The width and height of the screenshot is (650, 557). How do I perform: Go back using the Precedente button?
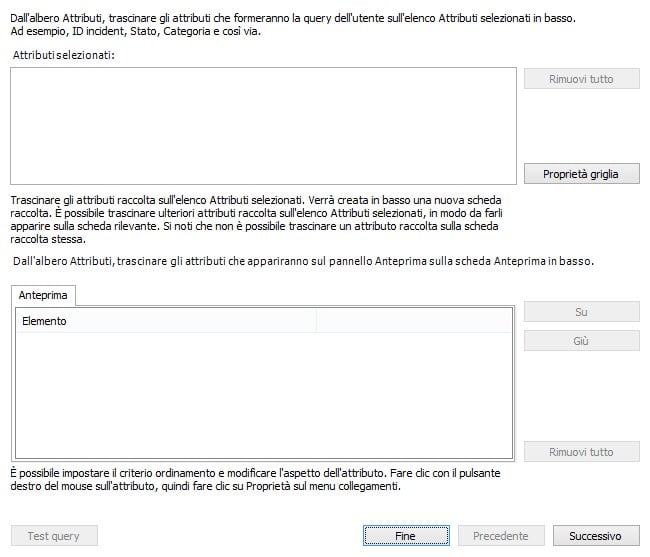click(x=500, y=536)
